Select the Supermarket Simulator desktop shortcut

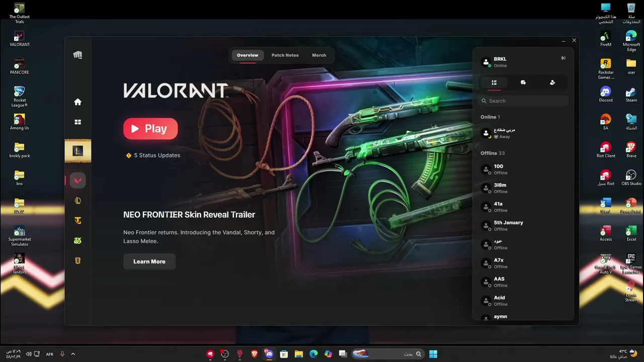[20, 236]
